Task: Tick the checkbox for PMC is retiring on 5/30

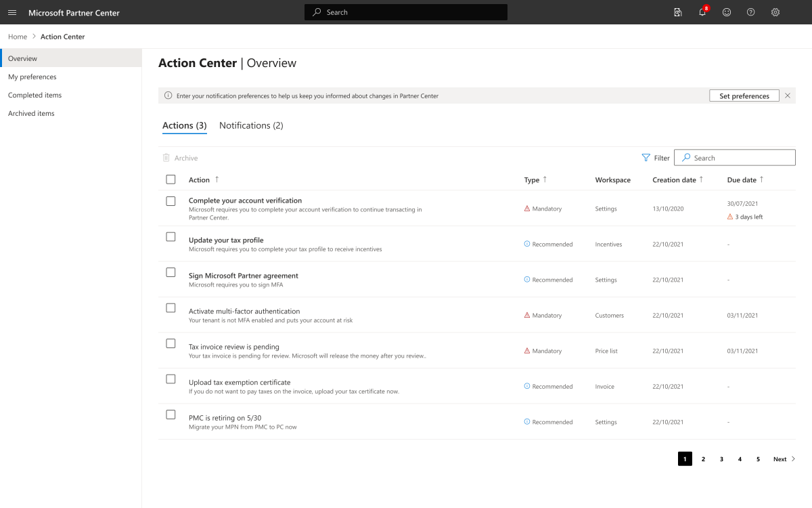Action: click(171, 415)
